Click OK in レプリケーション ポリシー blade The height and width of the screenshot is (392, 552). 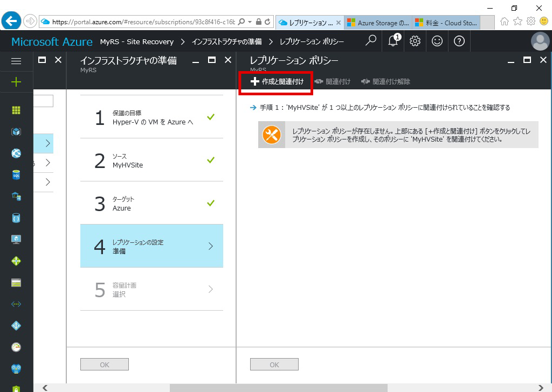[x=274, y=365]
